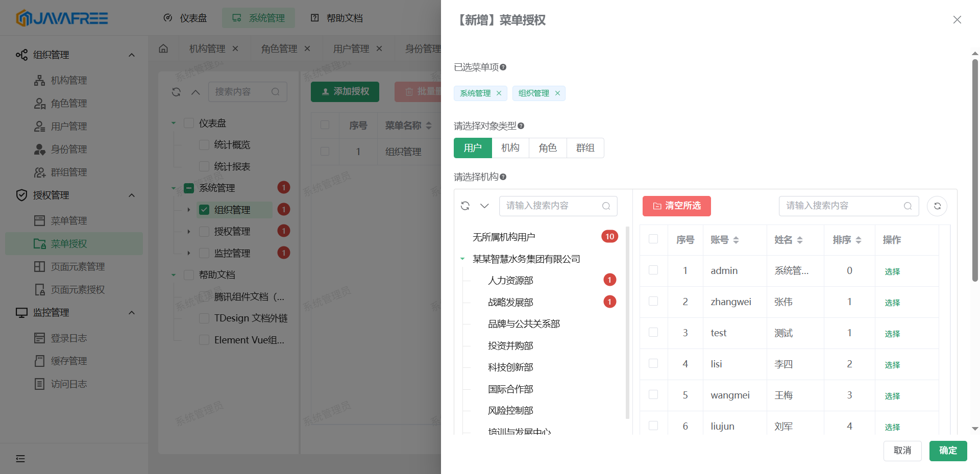The image size is (980, 474).
Task: Switch object type to 机构
Action: (x=510, y=148)
